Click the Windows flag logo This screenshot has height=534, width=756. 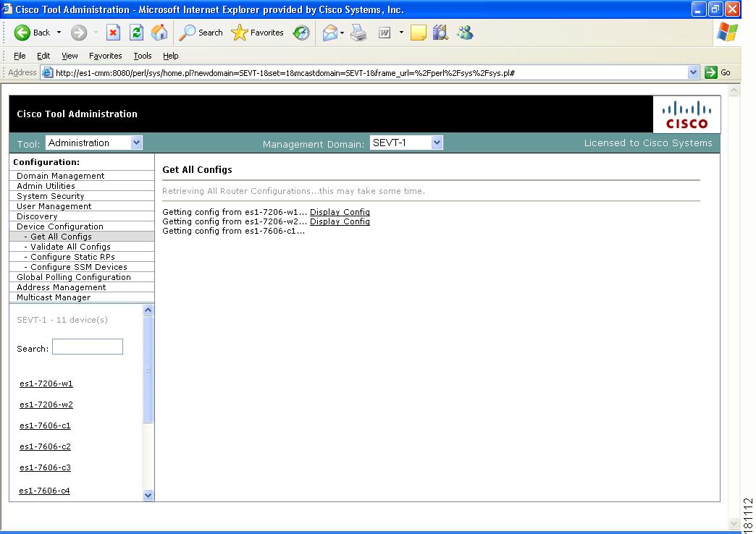[727, 33]
